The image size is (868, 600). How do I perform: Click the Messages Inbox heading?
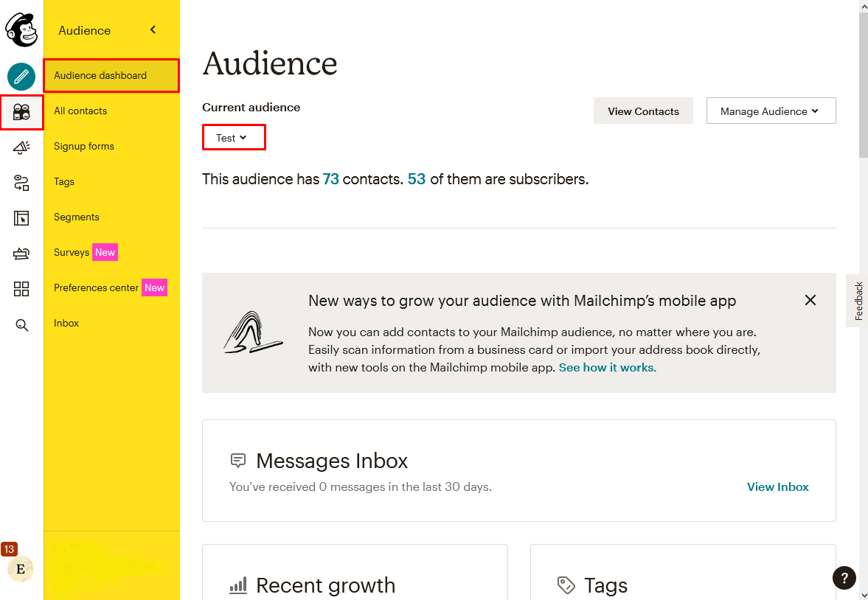point(332,461)
